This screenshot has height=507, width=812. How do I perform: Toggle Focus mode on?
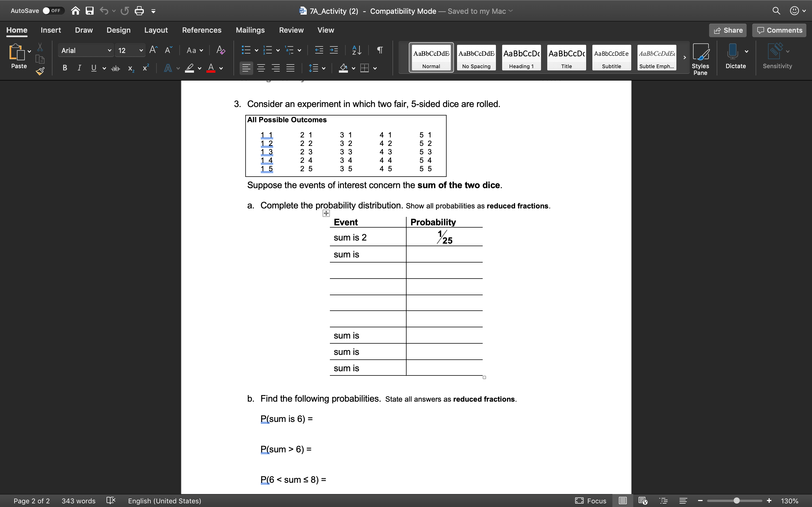pyautogui.click(x=597, y=501)
